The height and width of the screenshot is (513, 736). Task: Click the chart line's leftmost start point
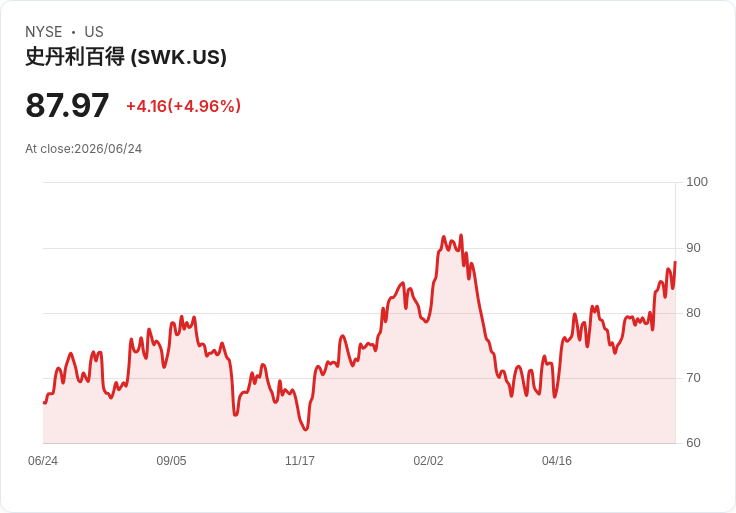pos(44,402)
